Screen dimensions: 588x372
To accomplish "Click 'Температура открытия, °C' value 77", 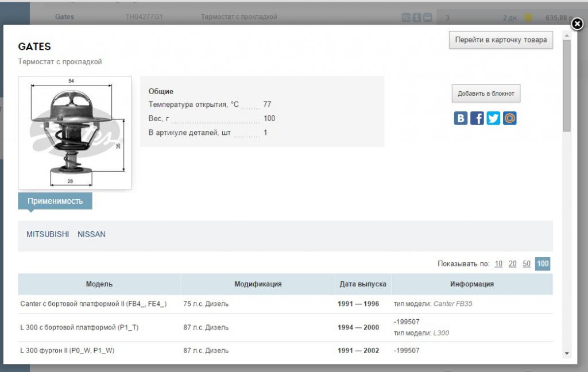I will pyautogui.click(x=267, y=104).
